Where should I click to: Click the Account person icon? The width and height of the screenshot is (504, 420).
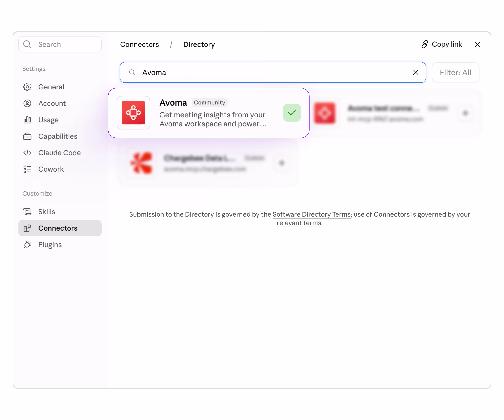[x=27, y=103]
